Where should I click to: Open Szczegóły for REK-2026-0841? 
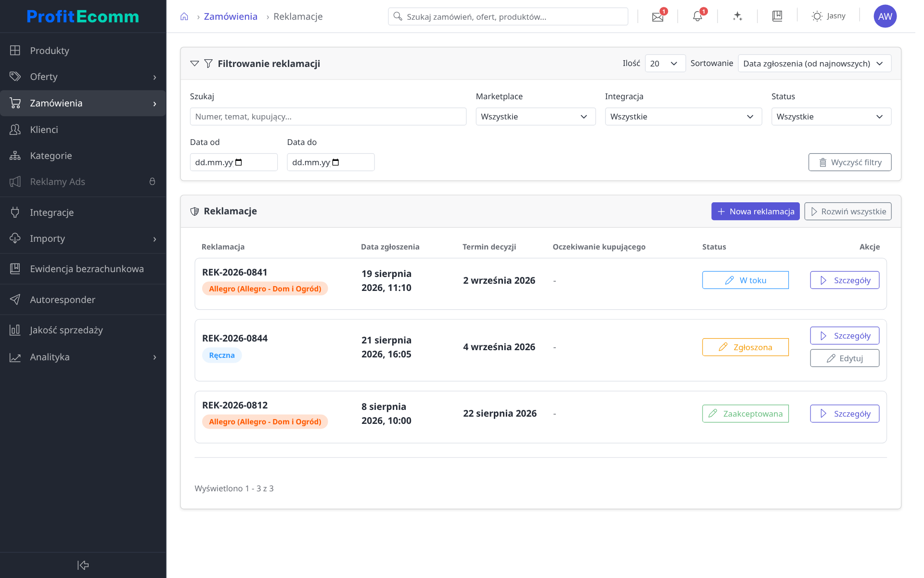844,280
